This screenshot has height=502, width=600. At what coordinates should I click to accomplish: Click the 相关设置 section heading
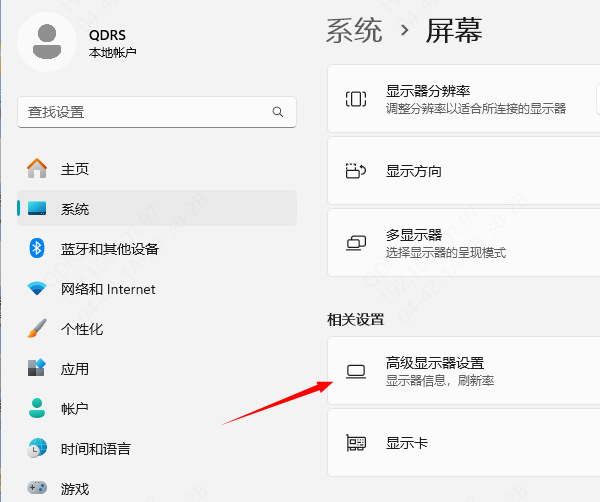(x=355, y=319)
